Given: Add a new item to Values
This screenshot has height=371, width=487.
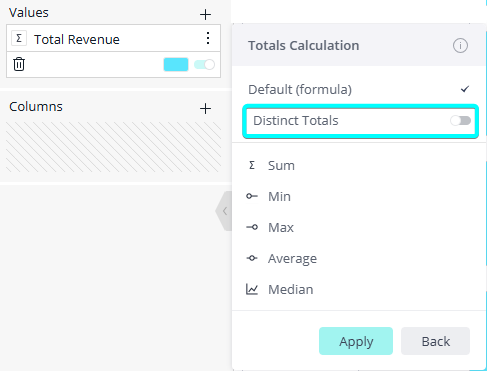Looking at the screenshot, I should tap(205, 14).
